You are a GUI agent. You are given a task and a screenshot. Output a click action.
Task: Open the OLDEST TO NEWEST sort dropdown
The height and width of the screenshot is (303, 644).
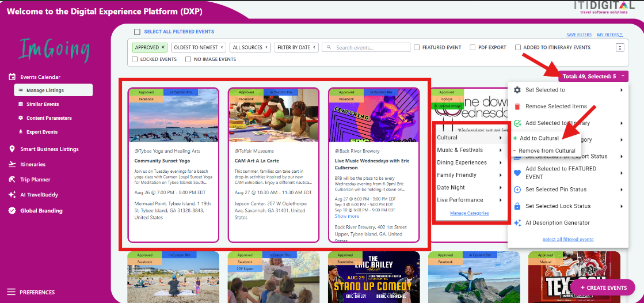click(x=199, y=47)
